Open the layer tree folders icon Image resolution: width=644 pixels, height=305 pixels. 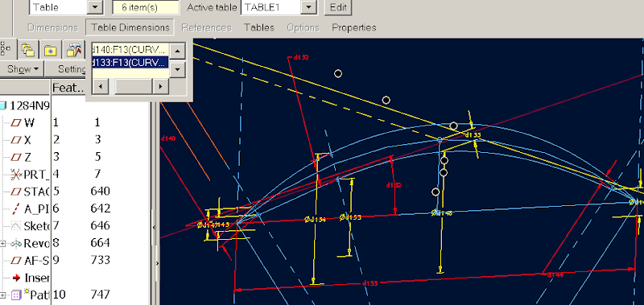coord(28,50)
